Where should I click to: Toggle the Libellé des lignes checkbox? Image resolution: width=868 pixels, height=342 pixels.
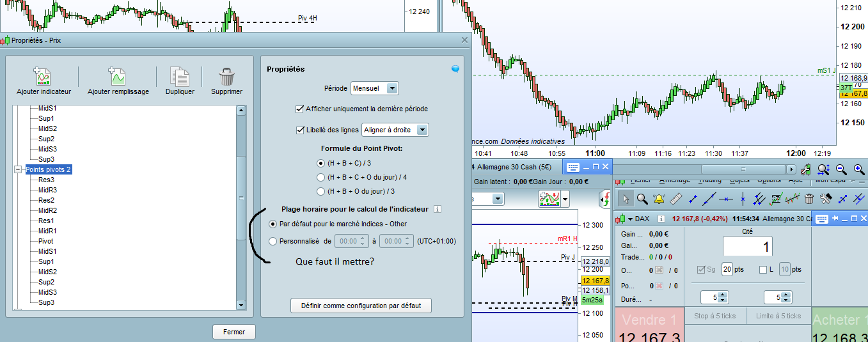coord(300,130)
